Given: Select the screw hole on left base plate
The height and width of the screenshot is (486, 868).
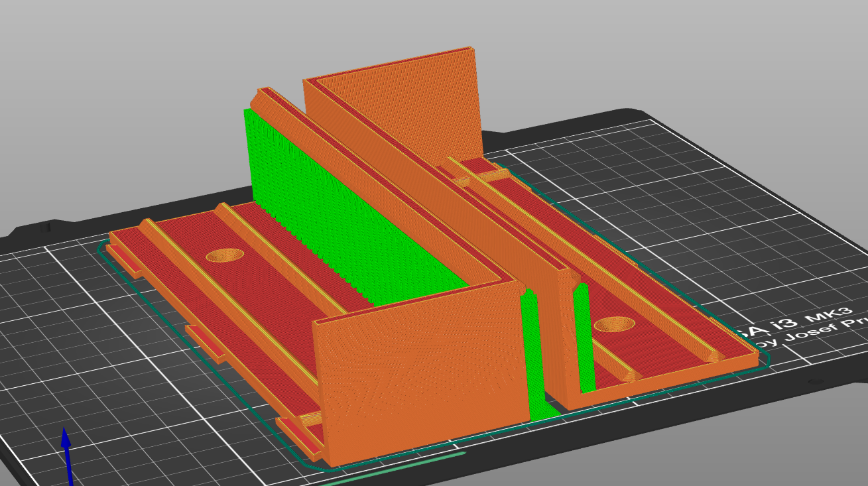Looking at the screenshot, I should point(225,255).
